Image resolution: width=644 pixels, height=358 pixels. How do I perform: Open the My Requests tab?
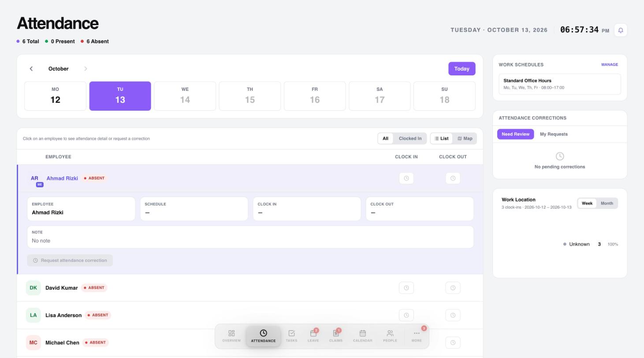pyautogui.click(x=554, y=134)
